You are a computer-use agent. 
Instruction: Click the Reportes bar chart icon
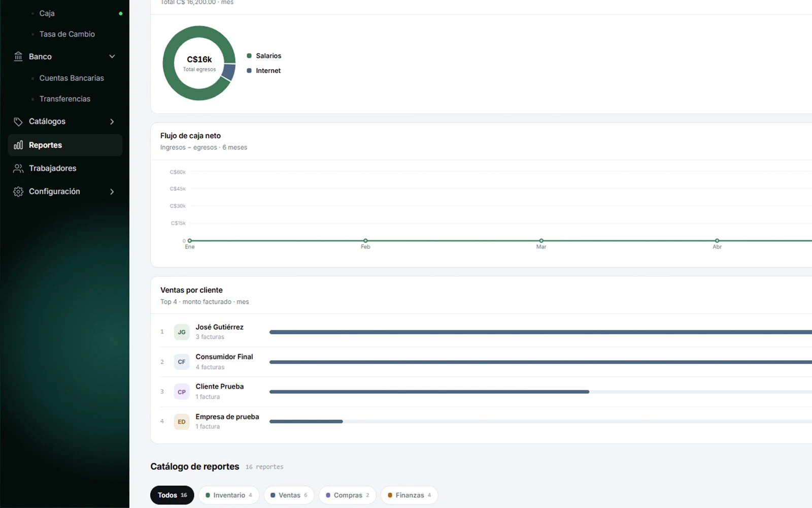tap(18, 145)
